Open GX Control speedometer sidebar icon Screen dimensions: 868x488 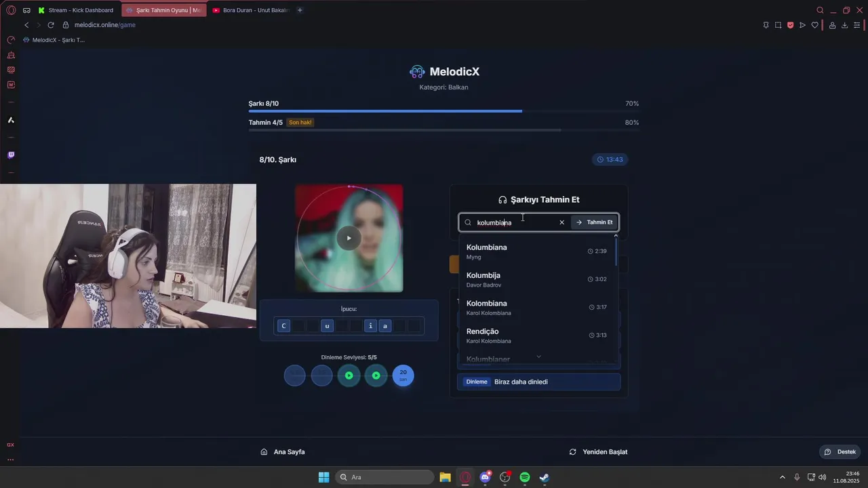pyautogui.click(x=11, y=40)
